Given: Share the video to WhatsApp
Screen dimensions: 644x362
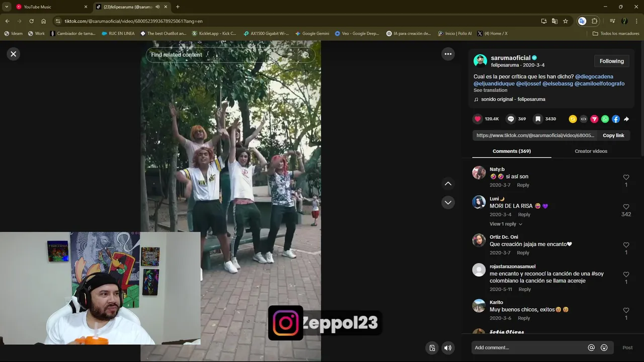Looking at the screenshot, I should [605, 119].
